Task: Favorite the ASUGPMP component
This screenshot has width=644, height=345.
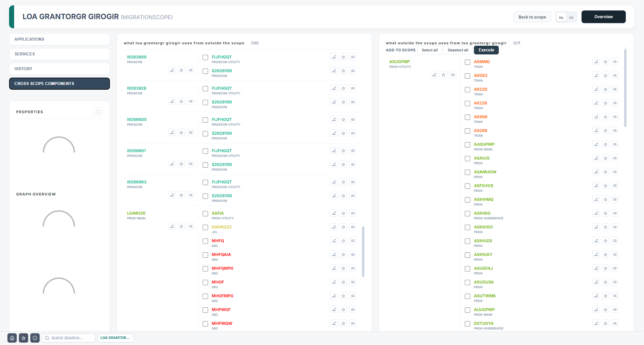Action: [x=443, y=75]
